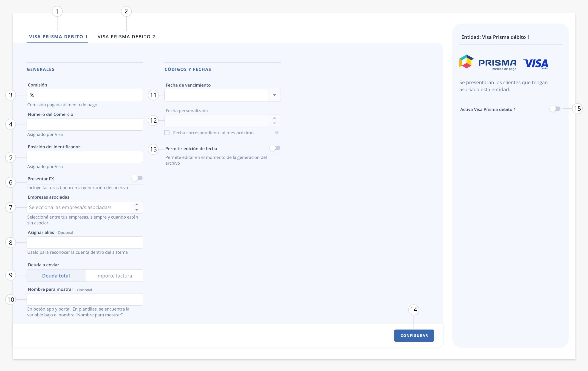Toggle the Presentar FX switch

(137, 178)
